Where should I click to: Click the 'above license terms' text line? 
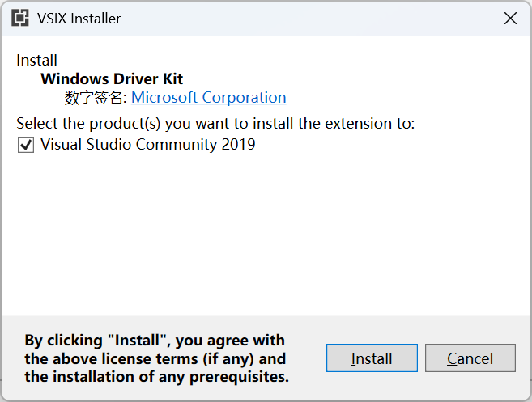coord(155,358)
